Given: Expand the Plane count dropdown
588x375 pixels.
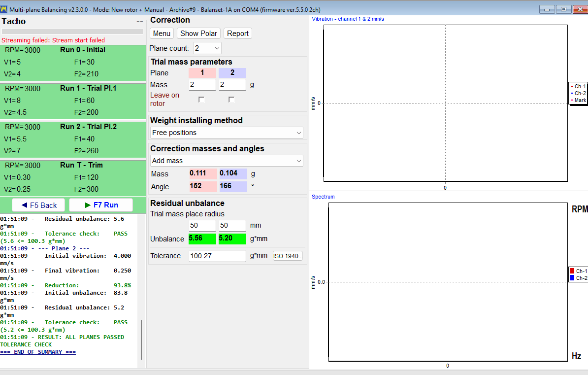Looking at the screenshot, I should [207, 48].
